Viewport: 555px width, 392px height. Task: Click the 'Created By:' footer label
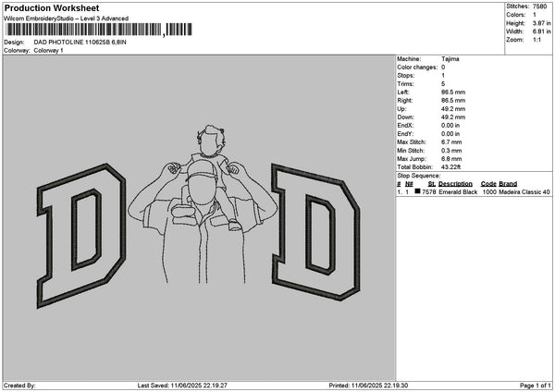[19, 386]
